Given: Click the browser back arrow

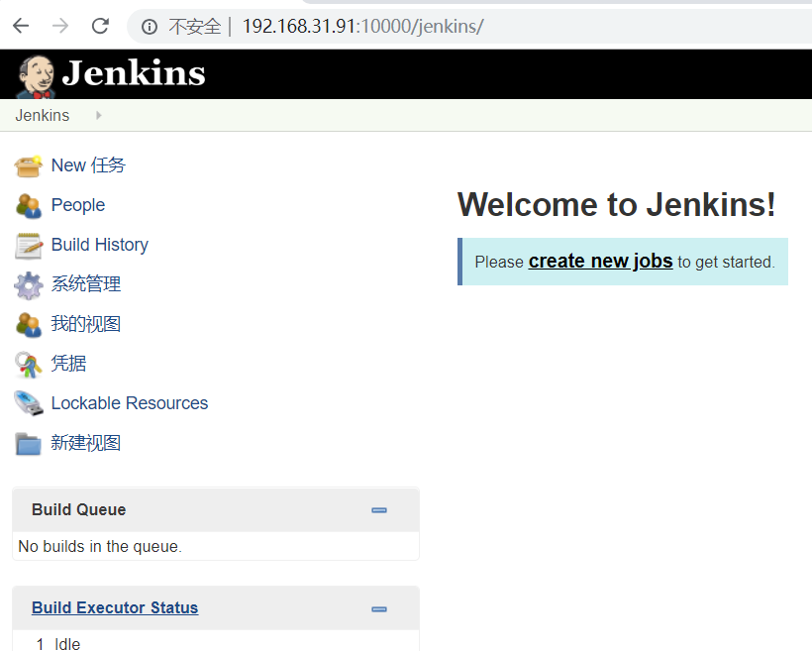Looking at the screenshot, I should (21, 26).
